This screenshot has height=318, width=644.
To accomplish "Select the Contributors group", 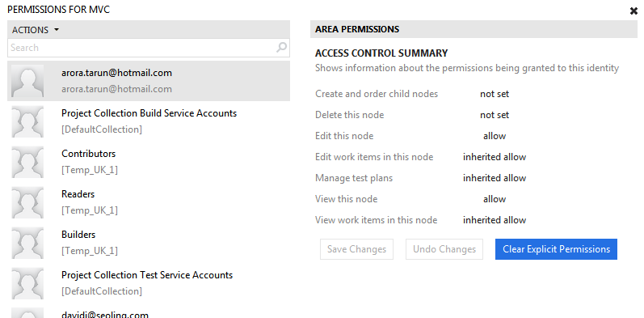I will point(149,162).
